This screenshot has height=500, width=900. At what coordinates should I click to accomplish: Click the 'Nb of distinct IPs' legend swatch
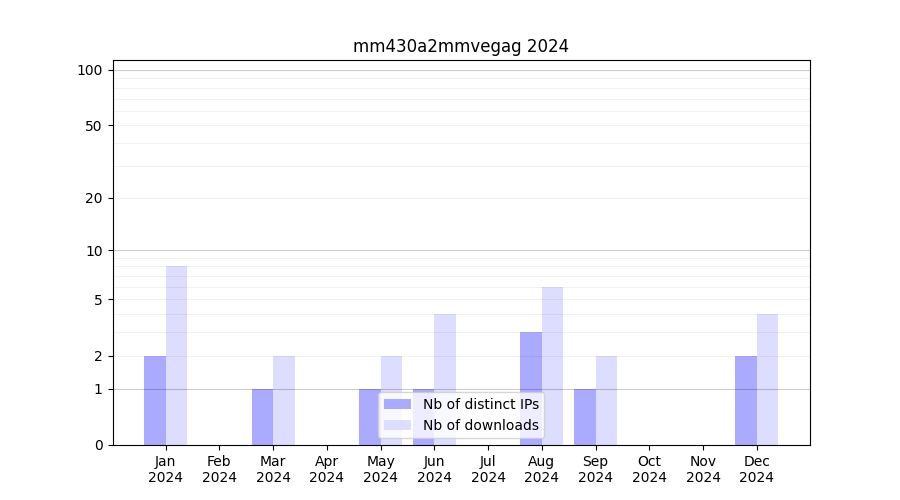point(397,404)
